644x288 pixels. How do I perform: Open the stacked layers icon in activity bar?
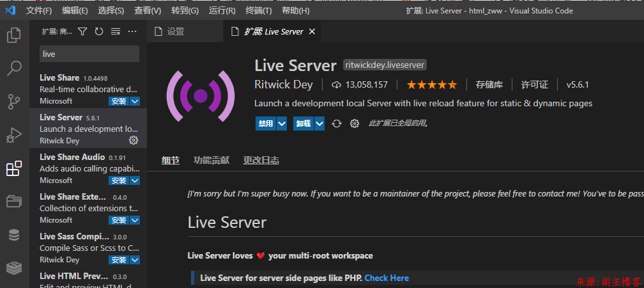[x=14, y=268]
